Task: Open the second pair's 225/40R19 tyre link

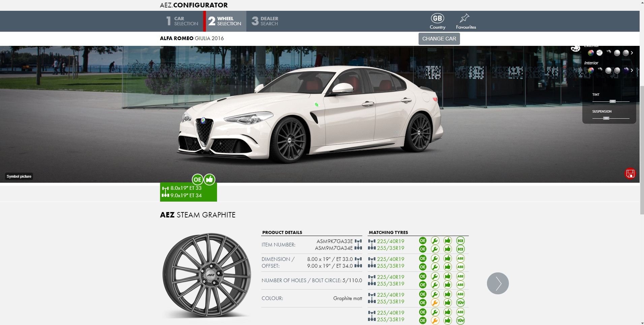Action: 391,259
